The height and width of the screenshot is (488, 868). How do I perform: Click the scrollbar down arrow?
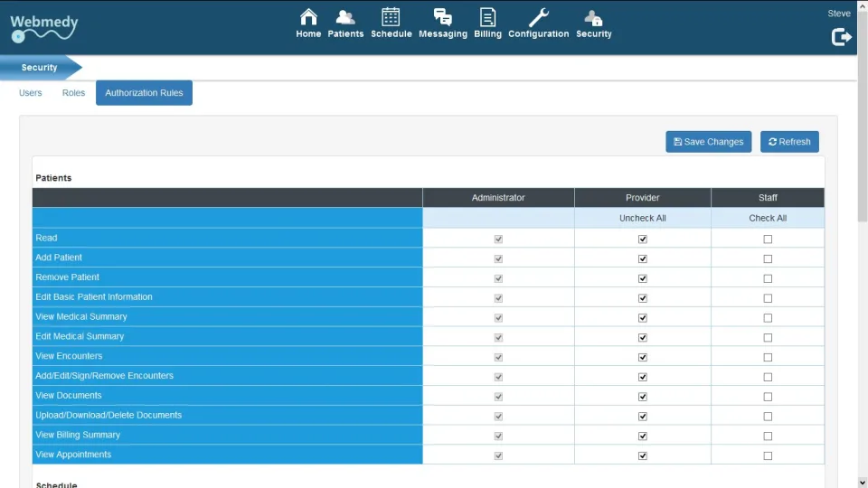coord(863,483)
